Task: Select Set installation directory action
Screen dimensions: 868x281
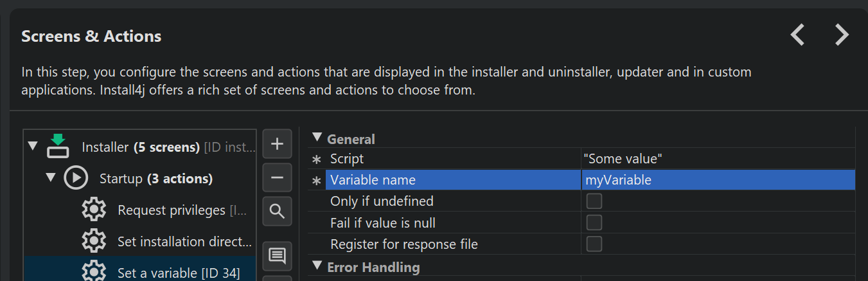Action: point(184,242)
